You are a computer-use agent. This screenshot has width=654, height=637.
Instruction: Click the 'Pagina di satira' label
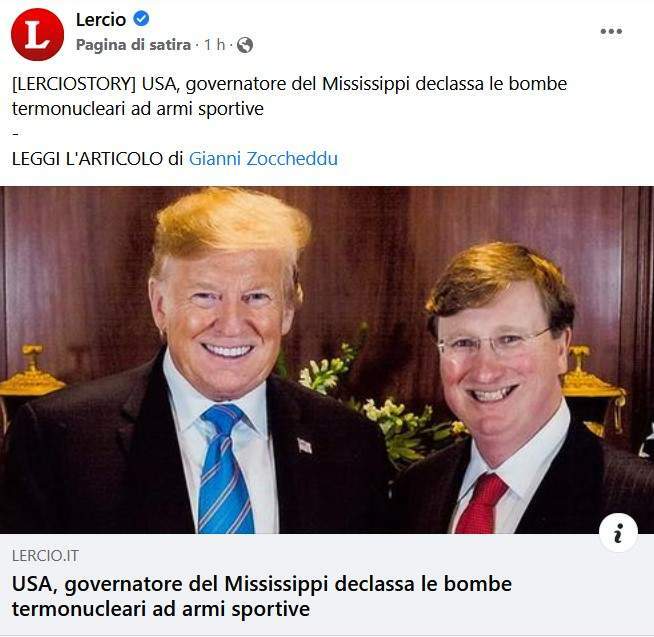click(x=133, y=45)
